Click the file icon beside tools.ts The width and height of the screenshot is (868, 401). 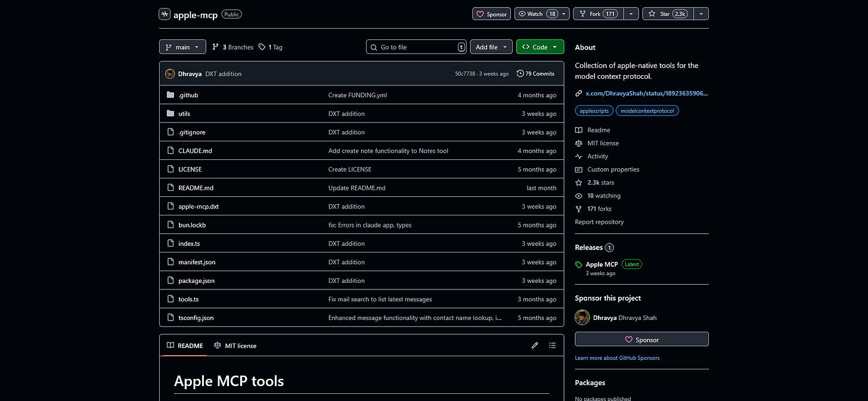click(x=170, y=299)
